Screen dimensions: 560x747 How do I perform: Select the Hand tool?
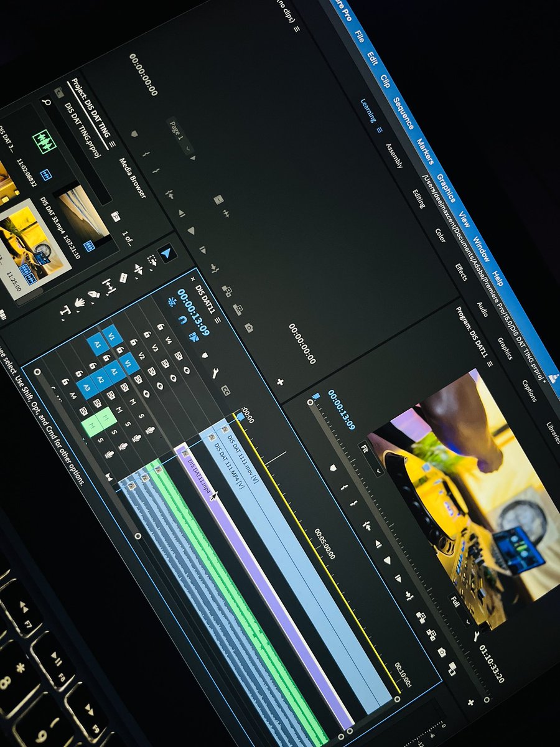[80, 302]
